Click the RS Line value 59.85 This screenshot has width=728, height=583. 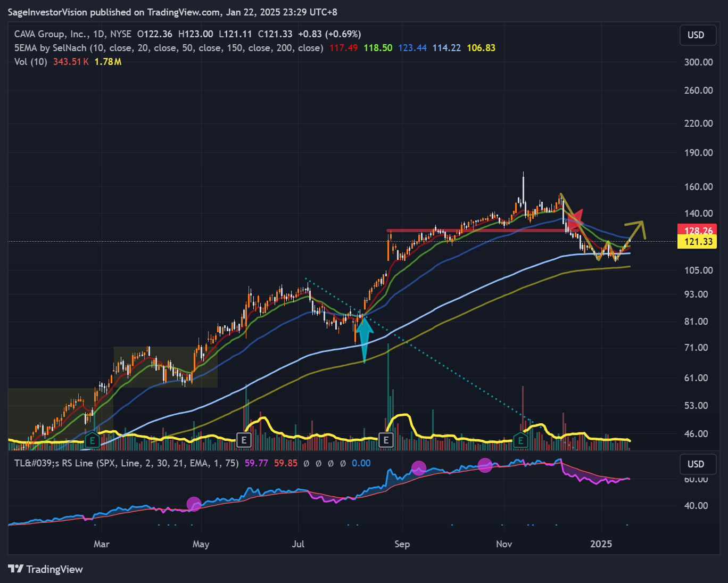pyautogui.click(x=286, y=463)
